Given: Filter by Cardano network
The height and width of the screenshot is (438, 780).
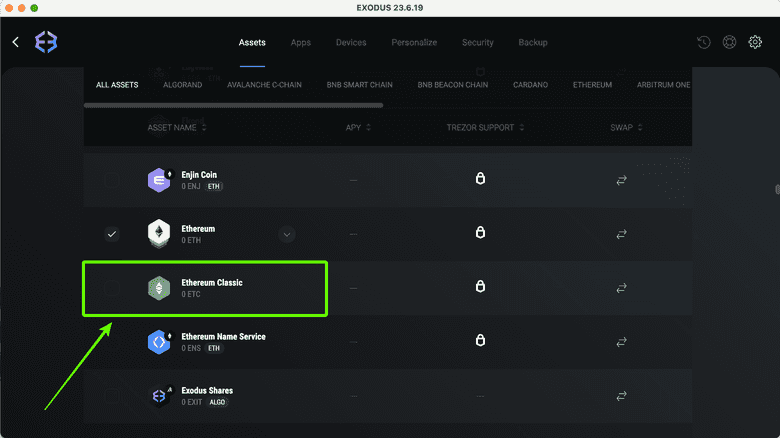Looking at the screenshot, I should coord(530,85).
